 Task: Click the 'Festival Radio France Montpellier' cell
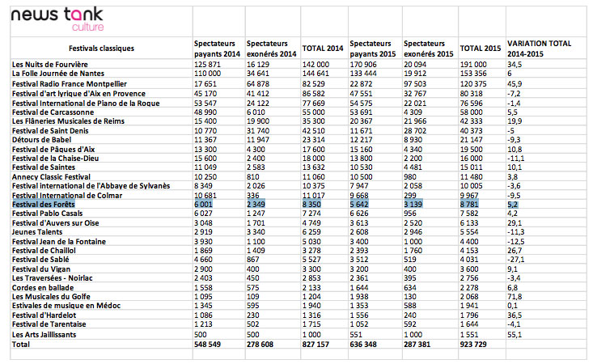[x=69, y=83]
